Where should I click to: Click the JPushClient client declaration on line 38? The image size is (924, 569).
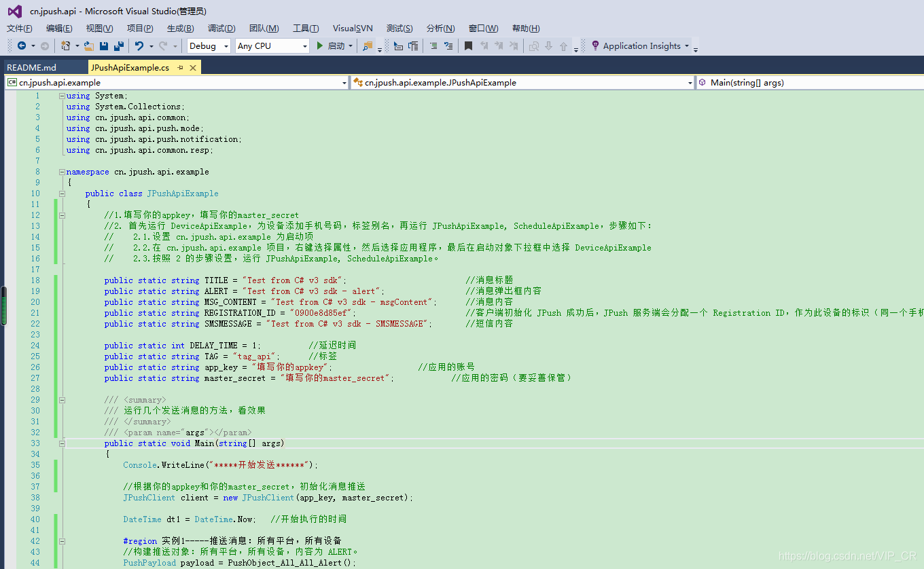pyautogui.click(x=268, y=498)
